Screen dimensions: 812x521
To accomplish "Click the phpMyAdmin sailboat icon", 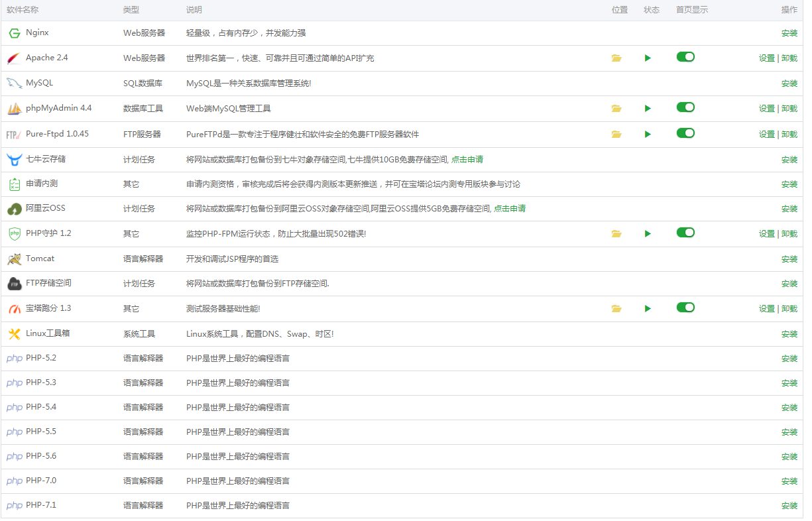I will tap(15, 109).
